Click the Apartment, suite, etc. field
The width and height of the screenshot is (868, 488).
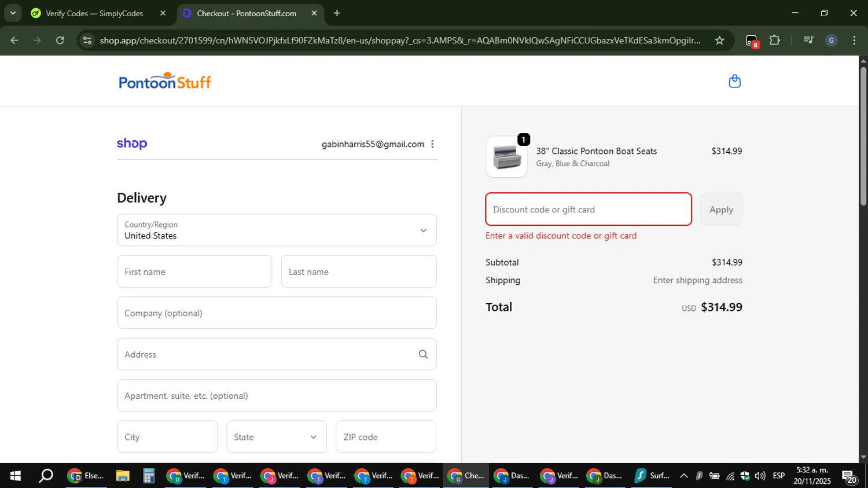pyautogui.click(x=277, y=396)
